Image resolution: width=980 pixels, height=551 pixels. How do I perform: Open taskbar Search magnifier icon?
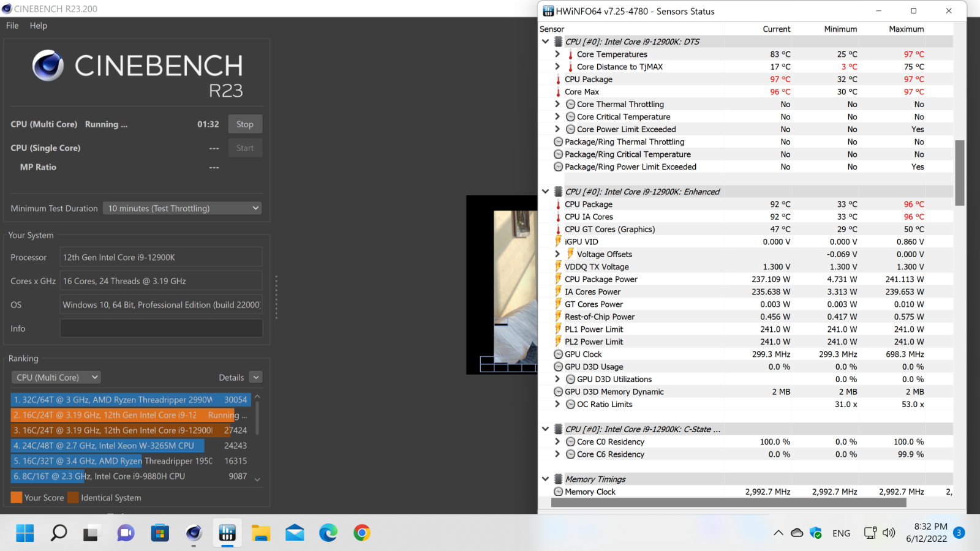pos(59,533)
